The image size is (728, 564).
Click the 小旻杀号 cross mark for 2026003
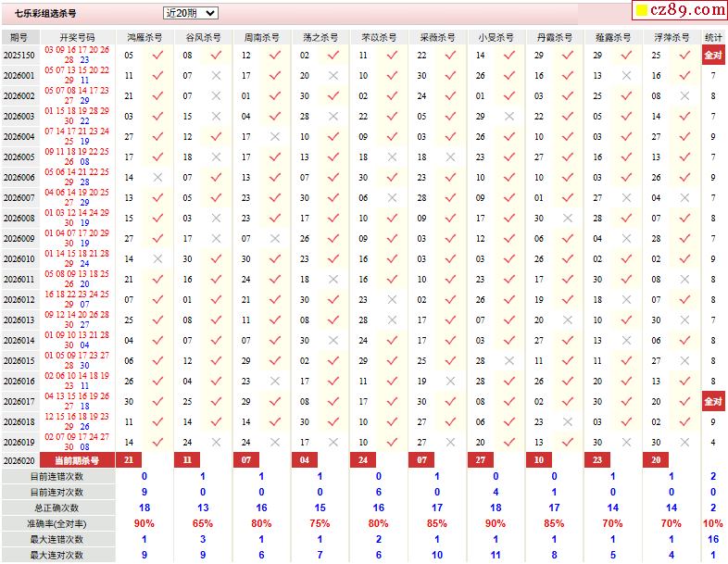pyautogui.click(x=508, y=116)
